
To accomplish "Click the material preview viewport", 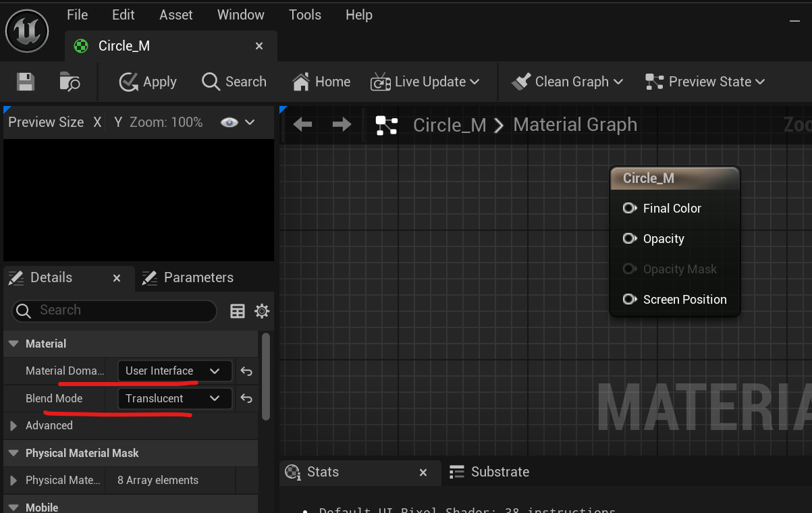I will [x=138, y=200].
